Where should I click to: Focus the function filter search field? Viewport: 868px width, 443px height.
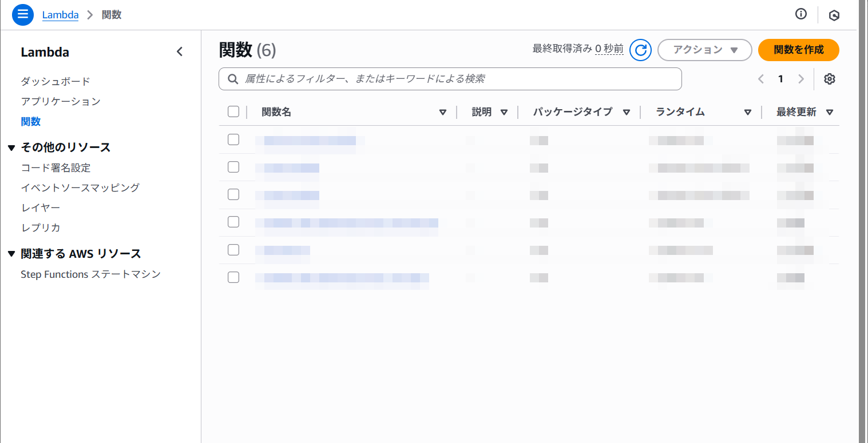pyautogui.click(x=450, y=79)
